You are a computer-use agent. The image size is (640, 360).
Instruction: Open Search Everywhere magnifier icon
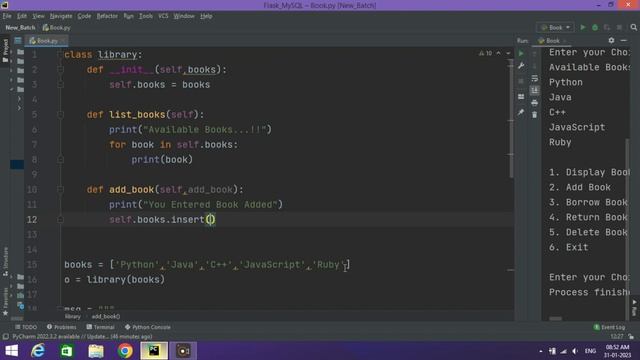pyautogui.click(x=633, y=27)
